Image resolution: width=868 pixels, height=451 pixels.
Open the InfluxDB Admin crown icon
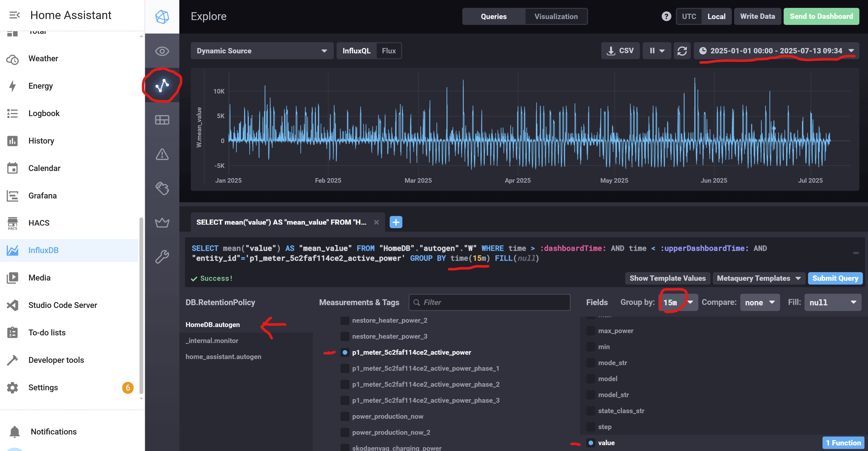coord(162,223)
